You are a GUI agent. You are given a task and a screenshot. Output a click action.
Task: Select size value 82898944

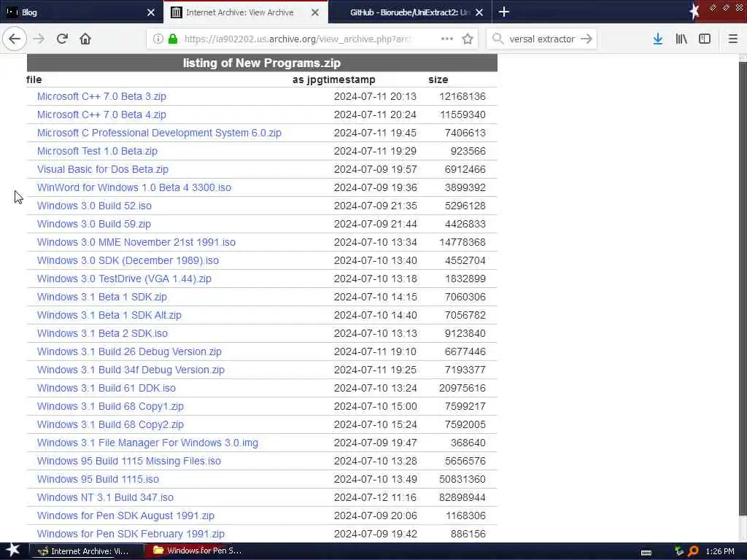(x=462, y=497)
